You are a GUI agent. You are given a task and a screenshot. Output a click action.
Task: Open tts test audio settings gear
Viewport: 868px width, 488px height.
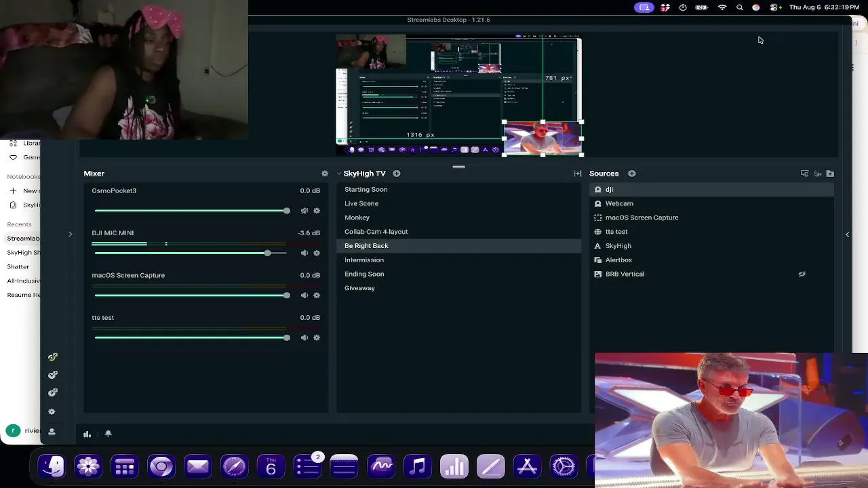coord(317,338)
